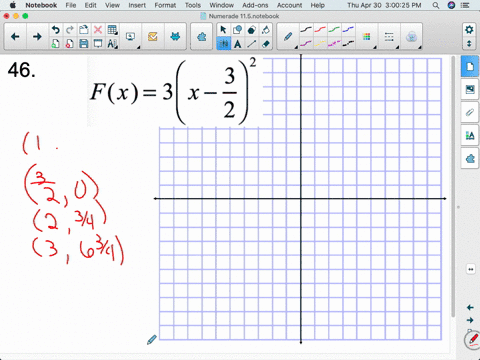
Task: Click the vertical page scrollbar
Action: tap(453, 187)
